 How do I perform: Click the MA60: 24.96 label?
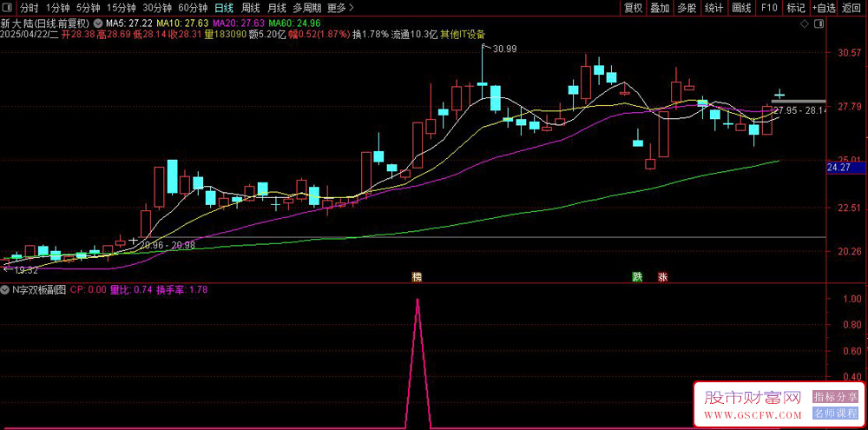(294, 23)
